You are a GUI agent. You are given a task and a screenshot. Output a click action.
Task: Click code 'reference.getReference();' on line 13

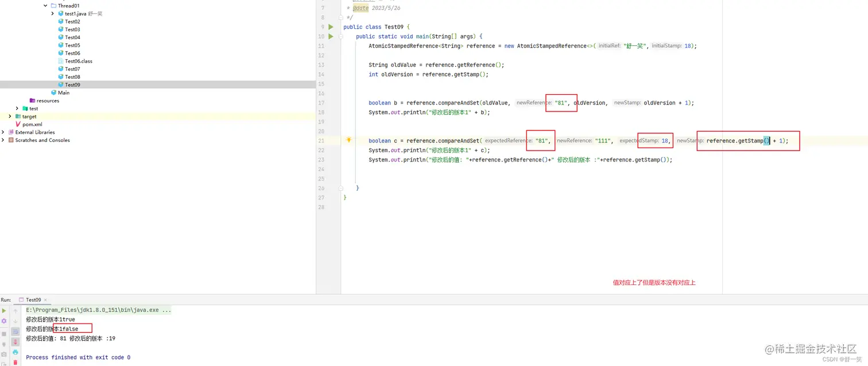coord(464,65)
